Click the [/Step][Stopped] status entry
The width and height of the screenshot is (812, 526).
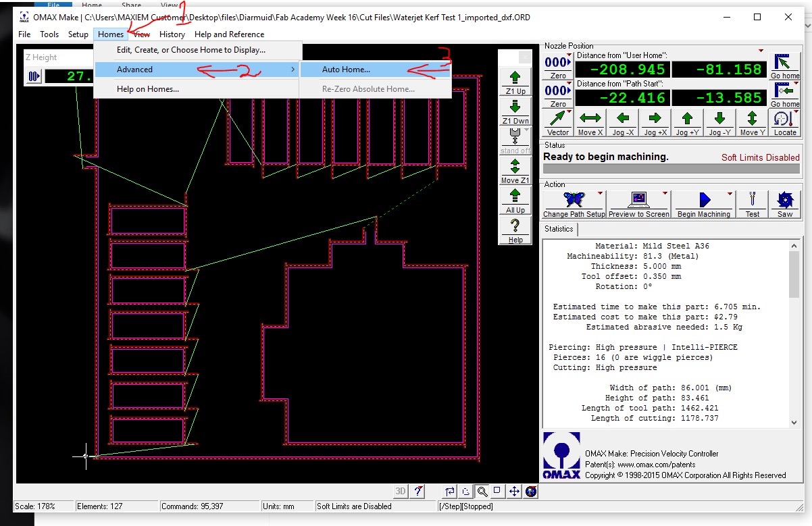467,506
